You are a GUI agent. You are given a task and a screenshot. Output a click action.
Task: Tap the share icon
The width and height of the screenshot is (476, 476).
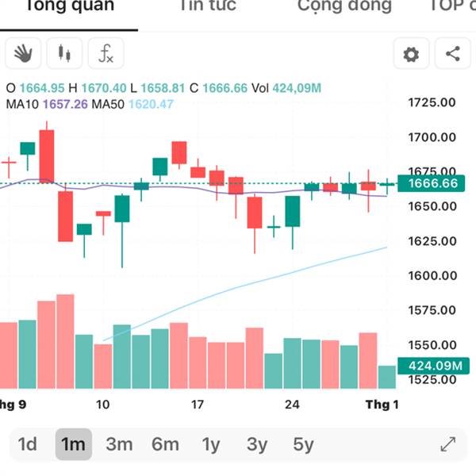[x=452, y=54]
